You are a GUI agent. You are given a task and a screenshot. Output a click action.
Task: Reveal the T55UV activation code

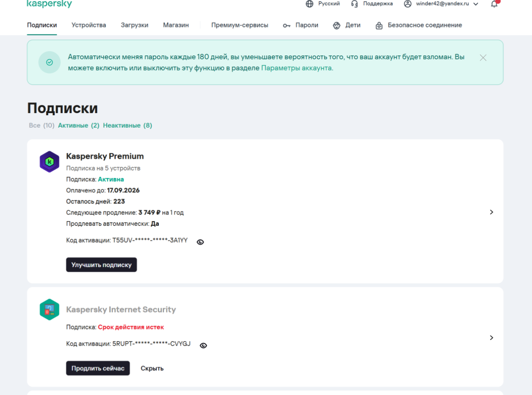tap(200, 242)
